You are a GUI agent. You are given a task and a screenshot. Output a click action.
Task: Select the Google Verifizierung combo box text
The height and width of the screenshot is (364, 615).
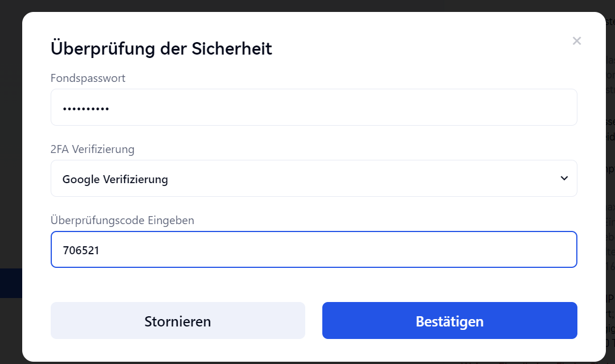pyautogui.click(x=115, y=180)
